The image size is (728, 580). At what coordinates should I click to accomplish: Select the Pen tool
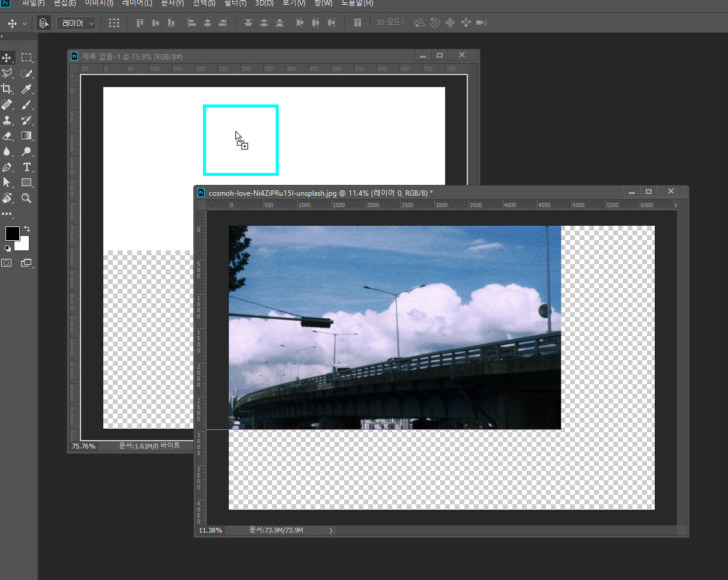click(7, 167)
